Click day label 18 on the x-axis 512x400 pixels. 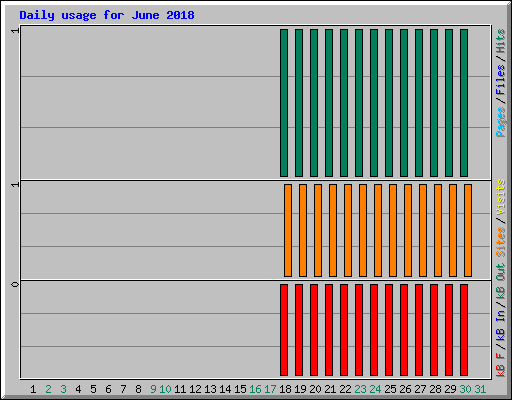click(285, 389)
